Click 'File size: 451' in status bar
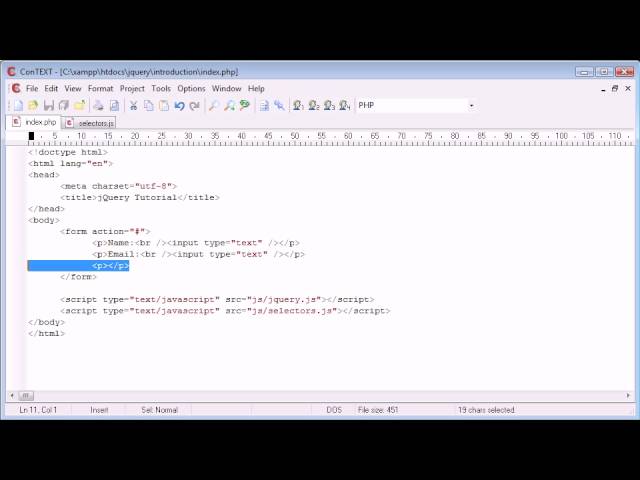This screenshot has height=480, width=640. [378, 410]
